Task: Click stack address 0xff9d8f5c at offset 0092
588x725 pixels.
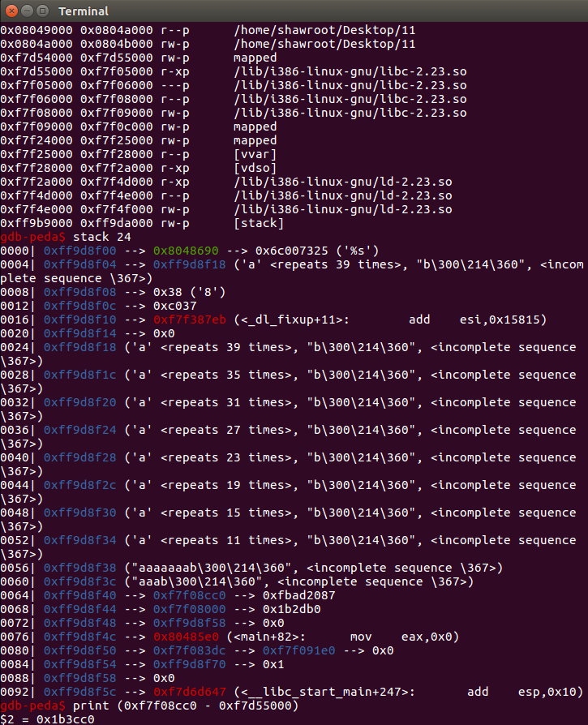Action: click(x=80, y=693)
